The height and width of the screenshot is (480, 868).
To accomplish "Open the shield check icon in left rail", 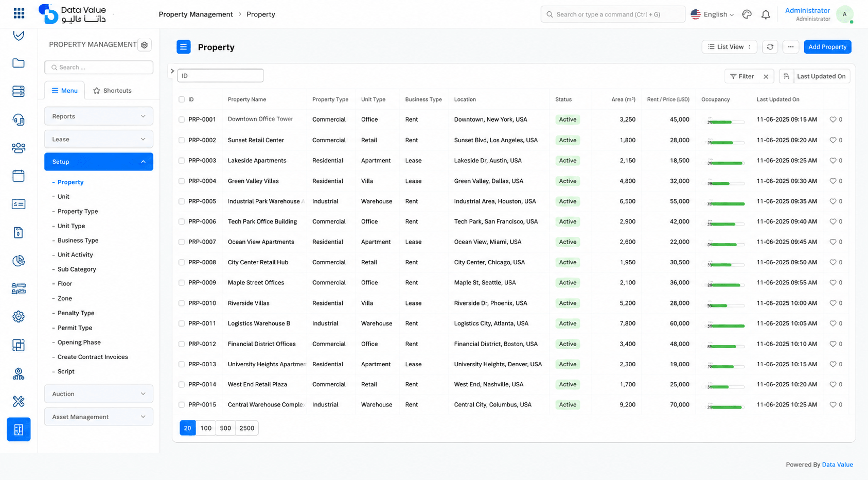I will (19, 35).
